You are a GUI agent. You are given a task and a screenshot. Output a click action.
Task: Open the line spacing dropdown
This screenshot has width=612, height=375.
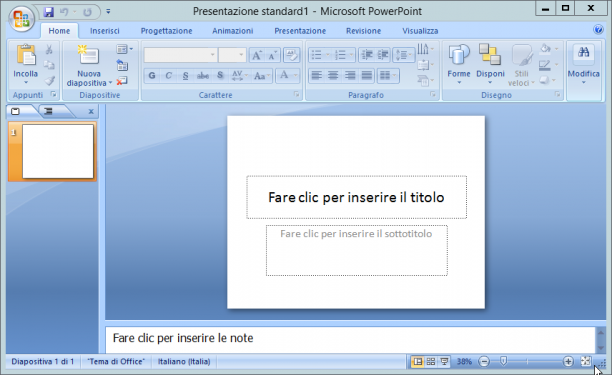tap(404, 55)
